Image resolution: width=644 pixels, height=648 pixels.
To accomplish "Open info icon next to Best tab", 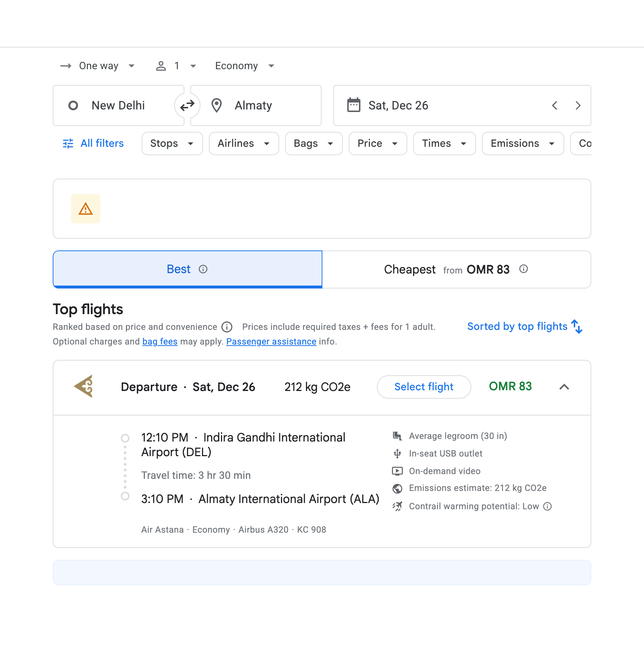I will pyautogui.click(x=203, y=269).
